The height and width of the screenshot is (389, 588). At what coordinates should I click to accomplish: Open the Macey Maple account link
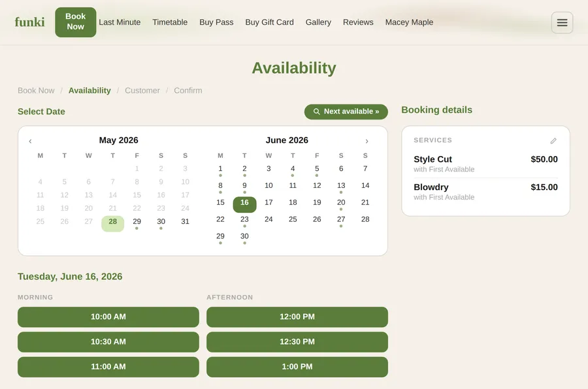click(409, 22)
